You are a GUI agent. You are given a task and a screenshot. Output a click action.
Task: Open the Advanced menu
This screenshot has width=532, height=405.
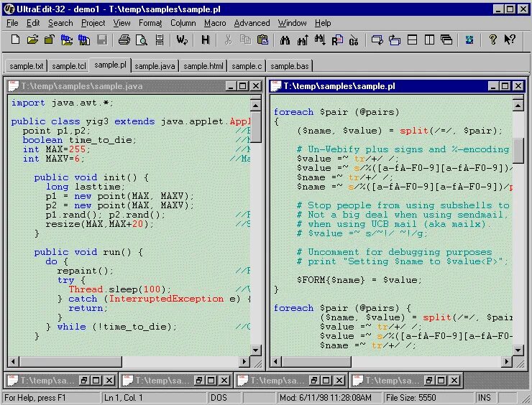(x=252, y=23)
